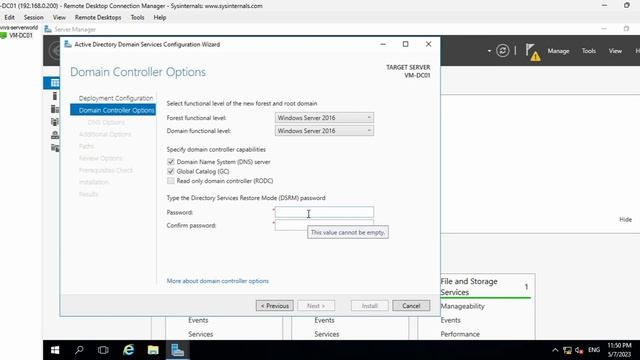The width and height of the screenshot is (640, 360).
Task: Select Dashboard icon in Server Manager sidebar
Action: (55, 83)
